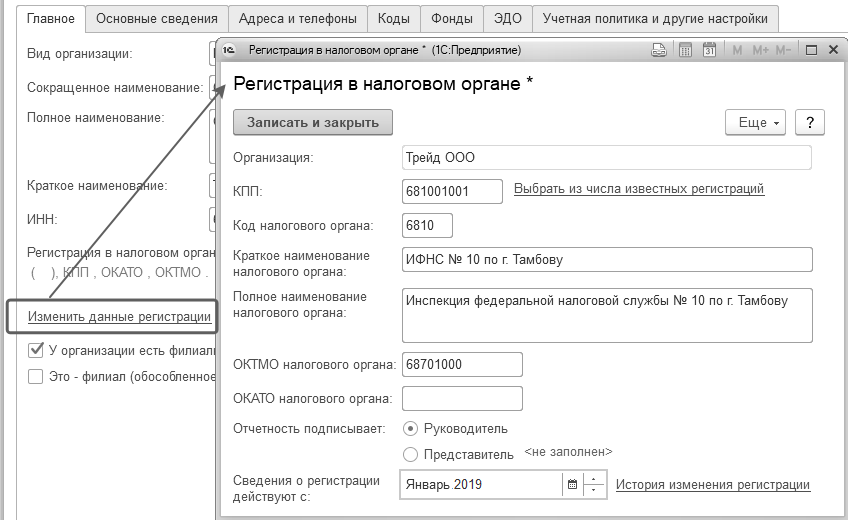Screen dimensions: 848x520
Task: Switch to Основные сведения tab
Action: click(x=157, y=19)
